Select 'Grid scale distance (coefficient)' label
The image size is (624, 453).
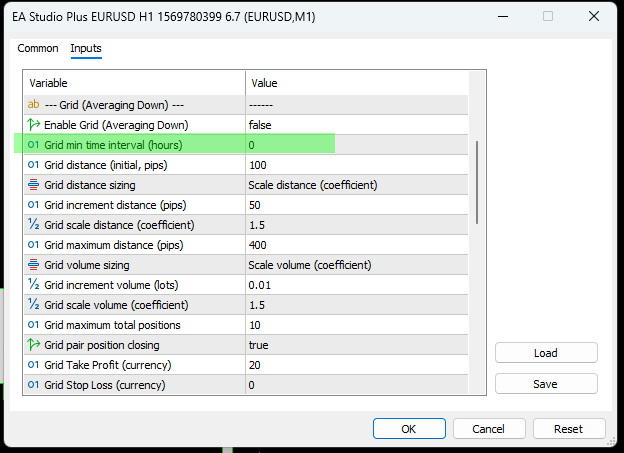[119, 225]
